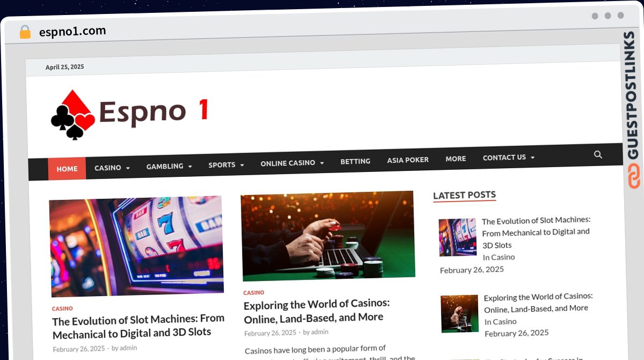
Task: Click the admin author link under the casinos article
Action: [320, 332]
